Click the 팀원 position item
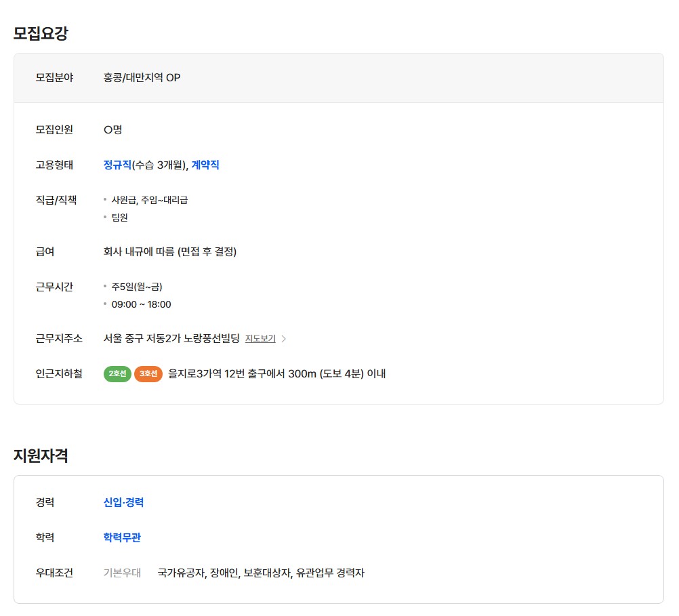The width and height of the screenshot is (679, 616). tap(120, 218)
